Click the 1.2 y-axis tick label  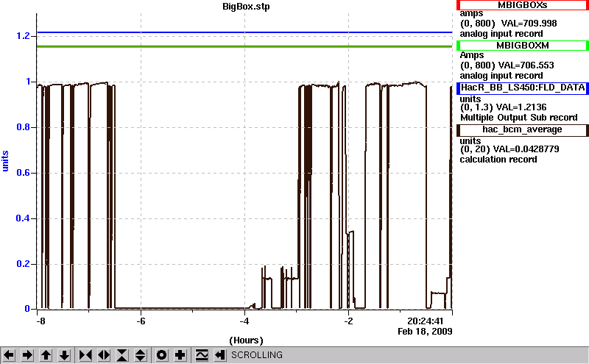coord(23,36)
